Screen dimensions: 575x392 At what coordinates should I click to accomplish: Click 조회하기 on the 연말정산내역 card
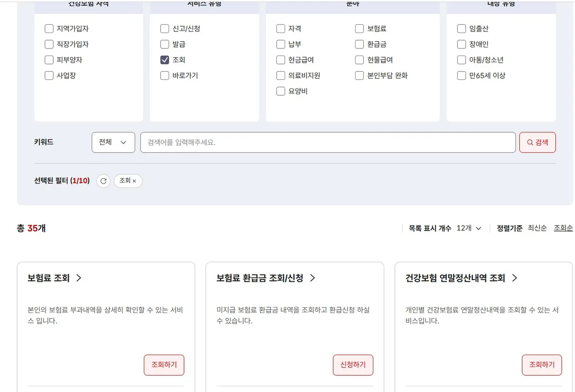tap(542, 365)
